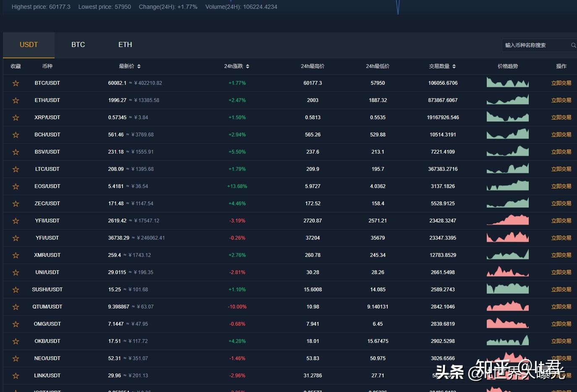The width and height of the screenshot is (577, 392).
Task: Click trade now (立即交易) for ETH/USDT
Action: coord(561,100)
